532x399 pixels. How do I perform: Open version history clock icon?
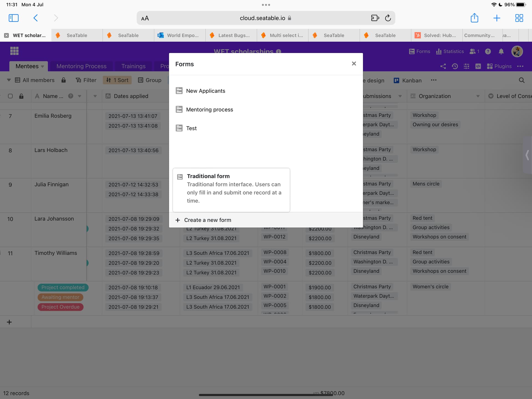(455, 66)
